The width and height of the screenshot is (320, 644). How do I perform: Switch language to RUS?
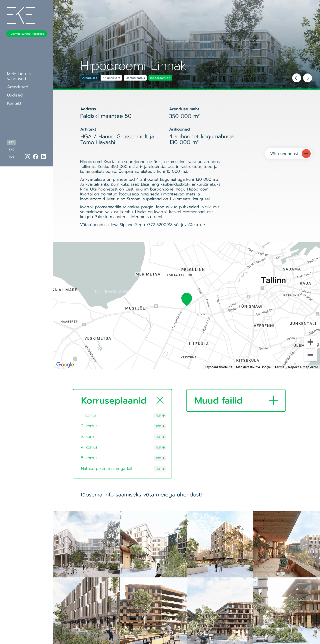click(12, 157)
